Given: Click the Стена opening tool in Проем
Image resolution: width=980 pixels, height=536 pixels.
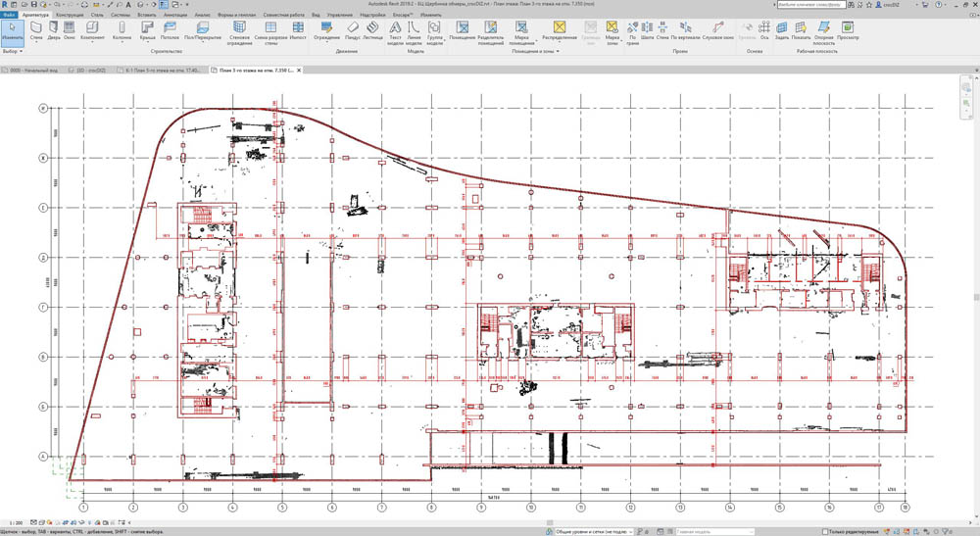Looking at the screenshot, I should 662,31.
